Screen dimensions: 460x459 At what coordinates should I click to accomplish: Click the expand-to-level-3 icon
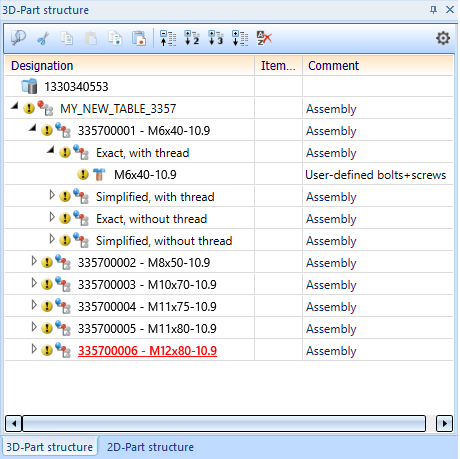click(216, 38)
